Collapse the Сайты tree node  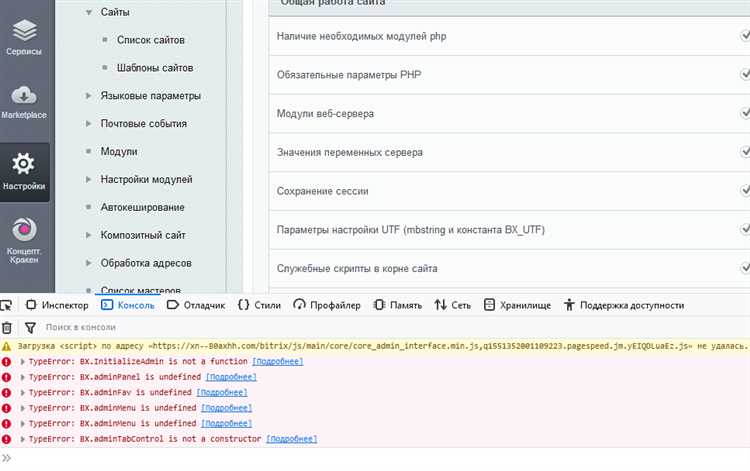[88, 12]
